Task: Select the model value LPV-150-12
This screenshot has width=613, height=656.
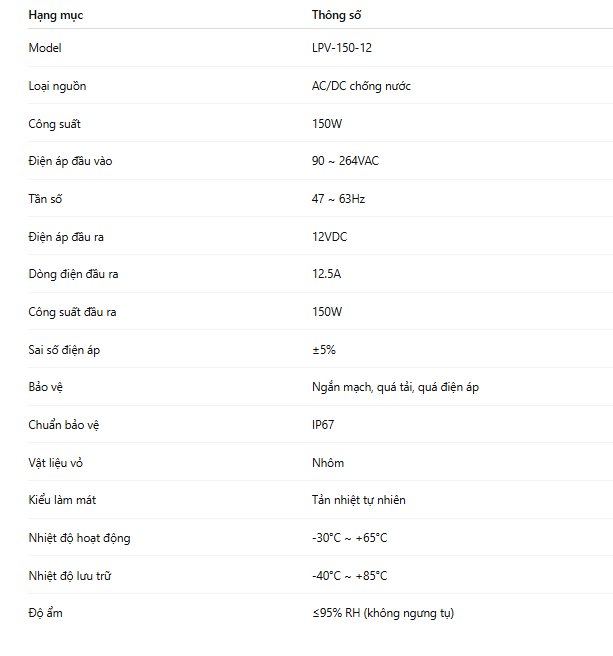Action: 342,48
